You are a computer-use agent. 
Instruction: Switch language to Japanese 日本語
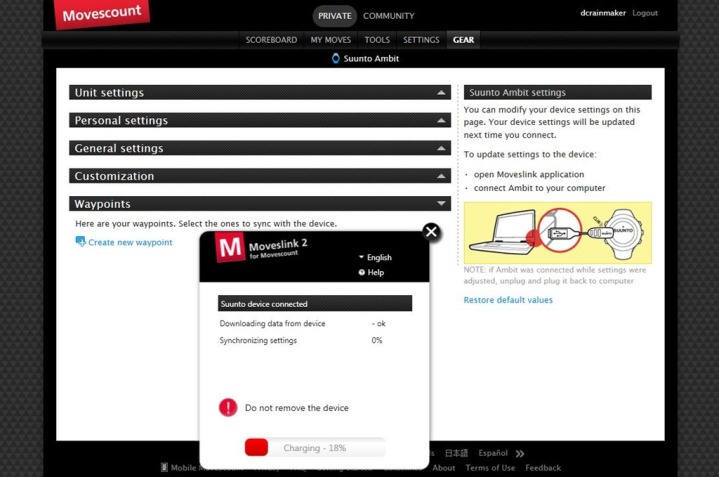pos(456,453)
